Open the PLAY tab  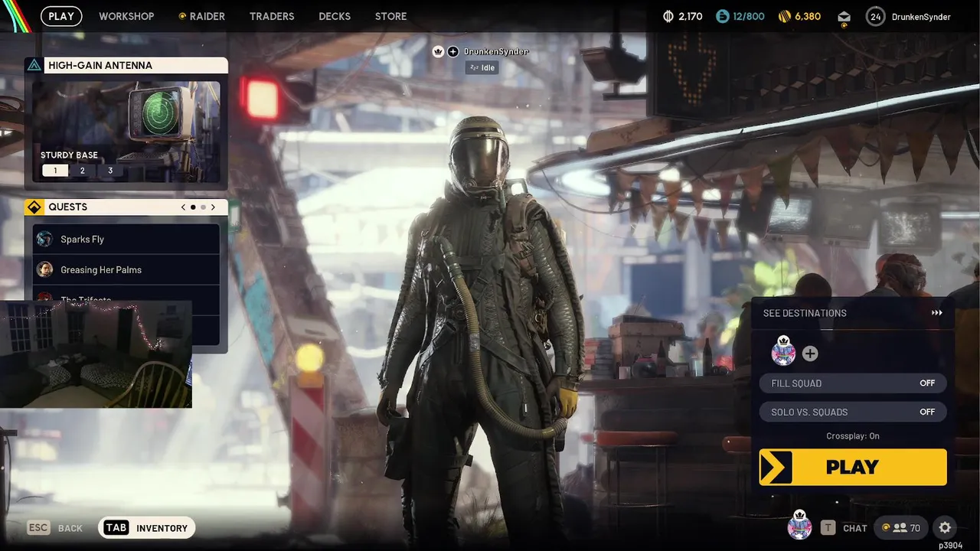pos(61,16)
